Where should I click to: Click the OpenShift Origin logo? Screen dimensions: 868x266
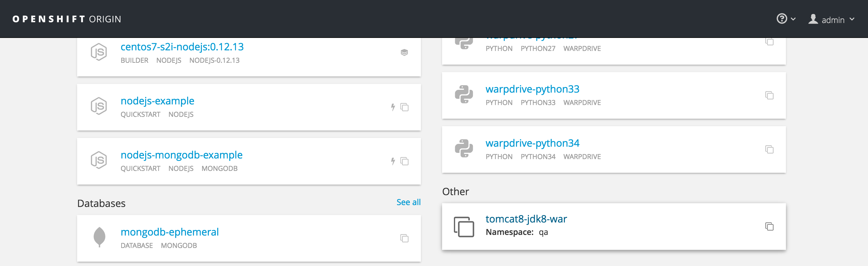tap(67, 19)
